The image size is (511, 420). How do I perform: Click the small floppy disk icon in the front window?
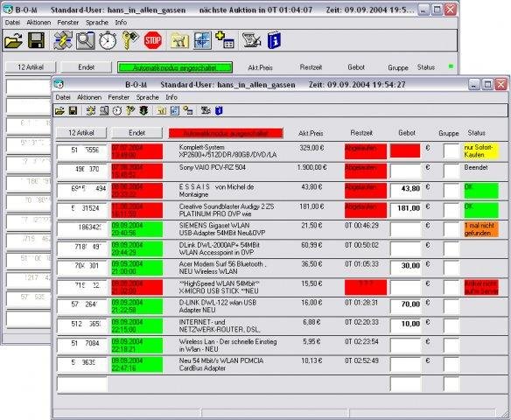(73, 111)
